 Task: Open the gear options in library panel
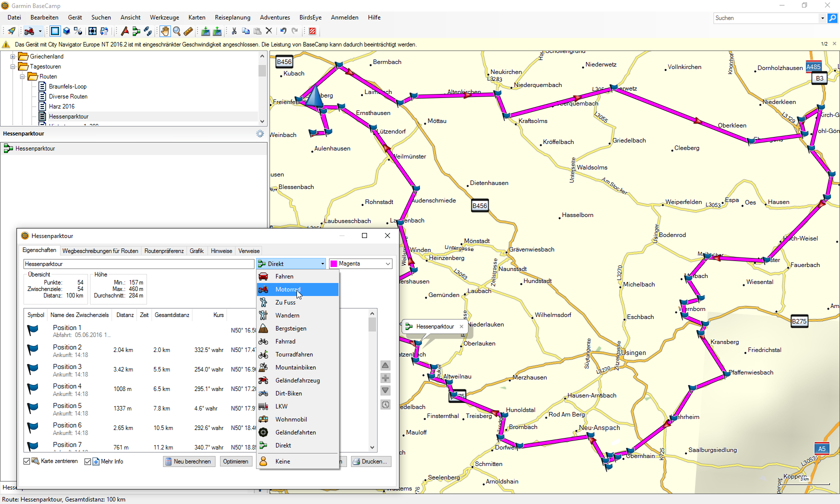pyautogui.click(x=260, y=133)
